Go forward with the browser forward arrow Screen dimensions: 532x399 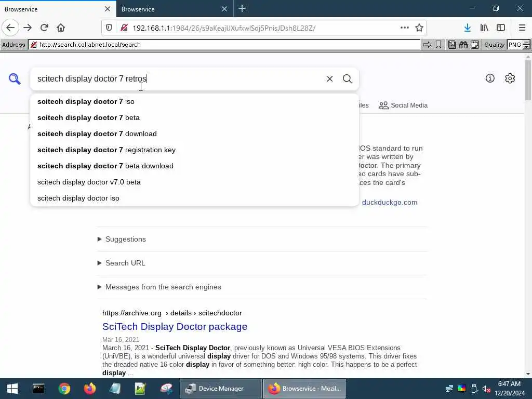pos(28,28)
